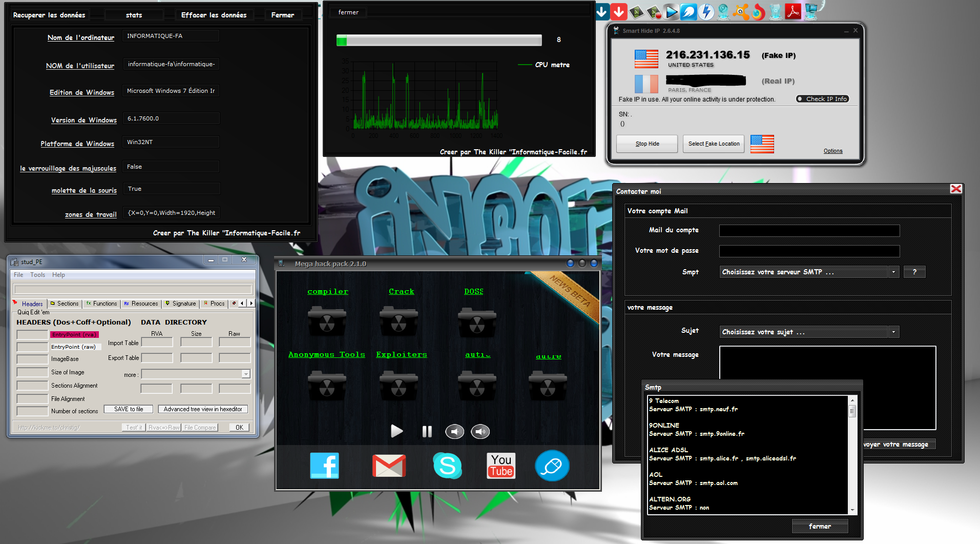Expand the Choisissez votre sujet dropdown

[x=893, y=332]
